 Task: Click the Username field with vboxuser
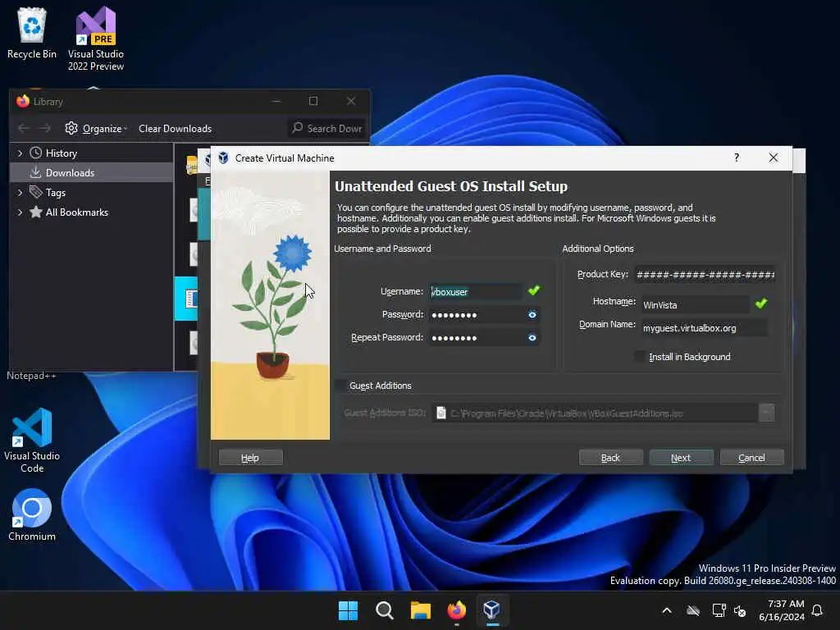click(x=475, y=291)
